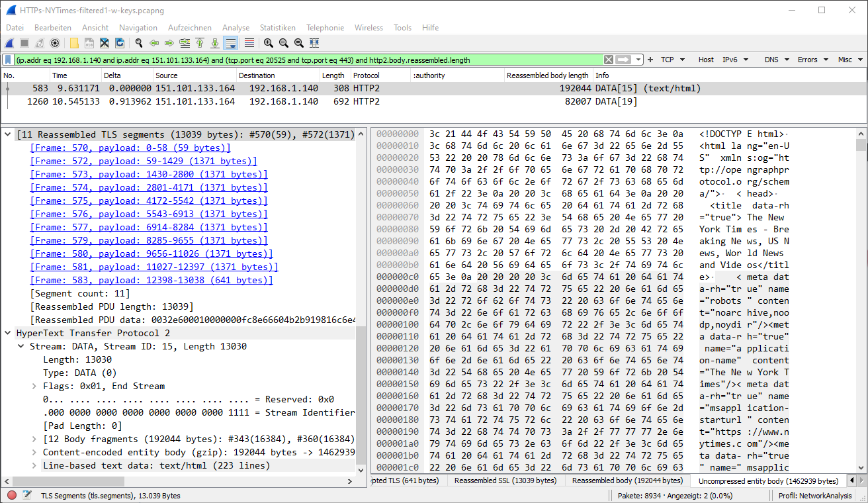
Task: Save the capture file icon
Action: click(x=89, y=43)
